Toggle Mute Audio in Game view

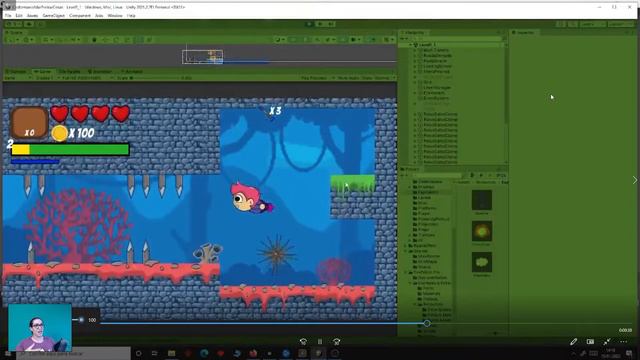pos(348,78)
